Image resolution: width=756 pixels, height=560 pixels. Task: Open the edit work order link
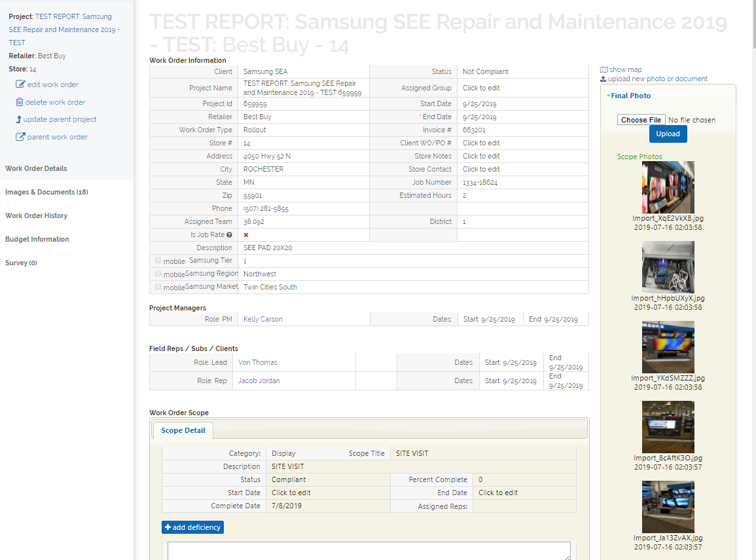pos(53,84)
